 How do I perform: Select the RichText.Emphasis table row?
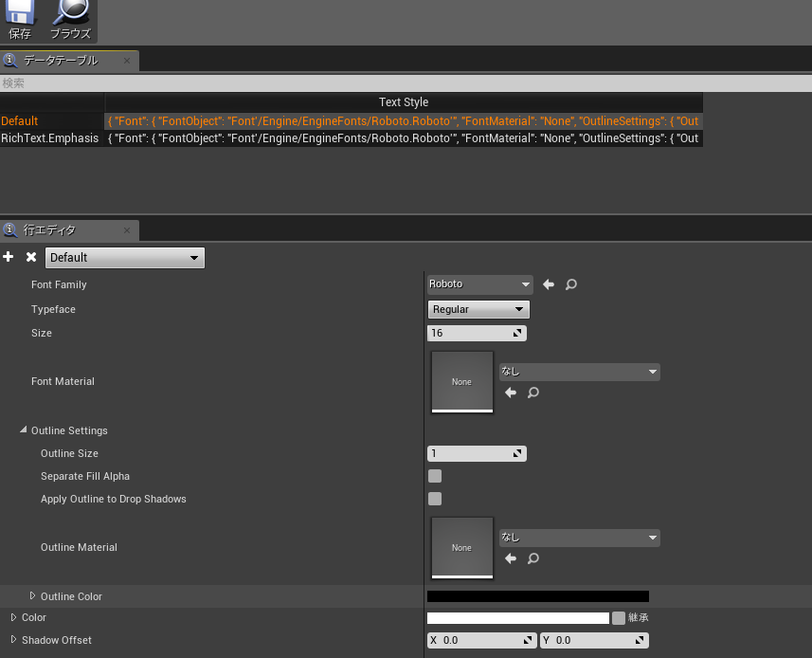49,137
